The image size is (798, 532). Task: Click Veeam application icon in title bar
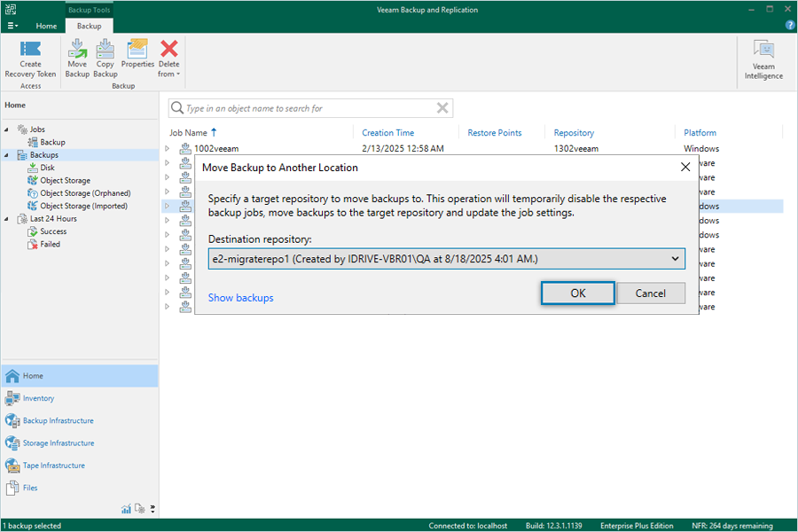[10, 9]
